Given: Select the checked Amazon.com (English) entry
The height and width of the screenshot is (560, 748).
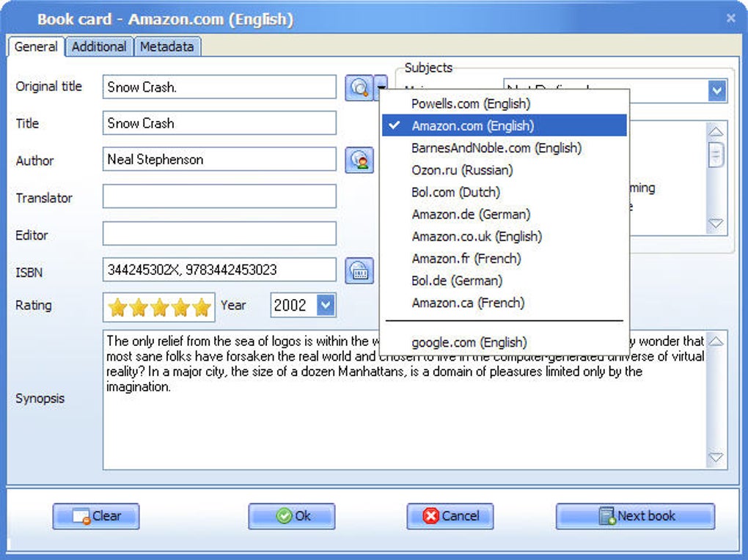Looking at the screenshot, I should pos(505,125).
